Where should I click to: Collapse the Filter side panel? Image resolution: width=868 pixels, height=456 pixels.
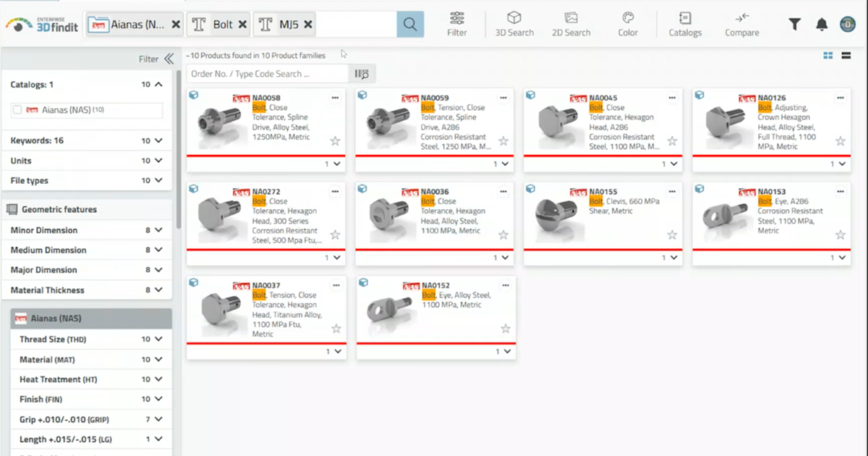[x=169, y=59]
